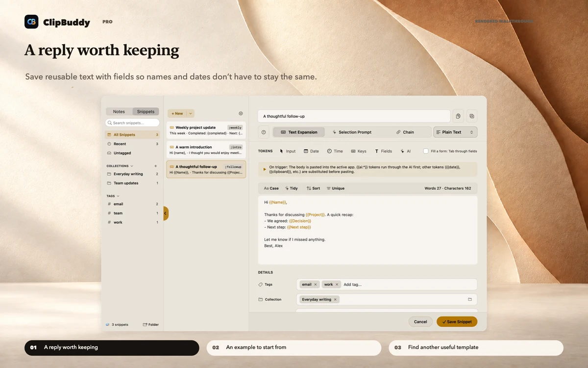Remove duplicate lines with Unique
The width and height of the screenshot is (588, 368).
[x=335, y=188]
